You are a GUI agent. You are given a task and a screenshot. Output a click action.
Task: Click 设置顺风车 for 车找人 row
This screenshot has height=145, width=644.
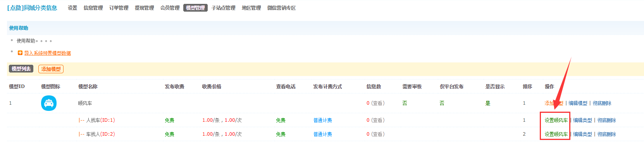pos(556,134)
